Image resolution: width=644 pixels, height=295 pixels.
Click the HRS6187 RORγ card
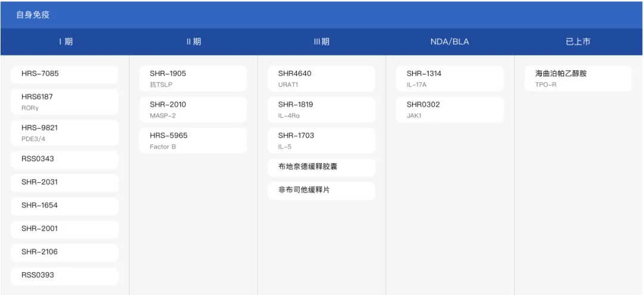65,102
